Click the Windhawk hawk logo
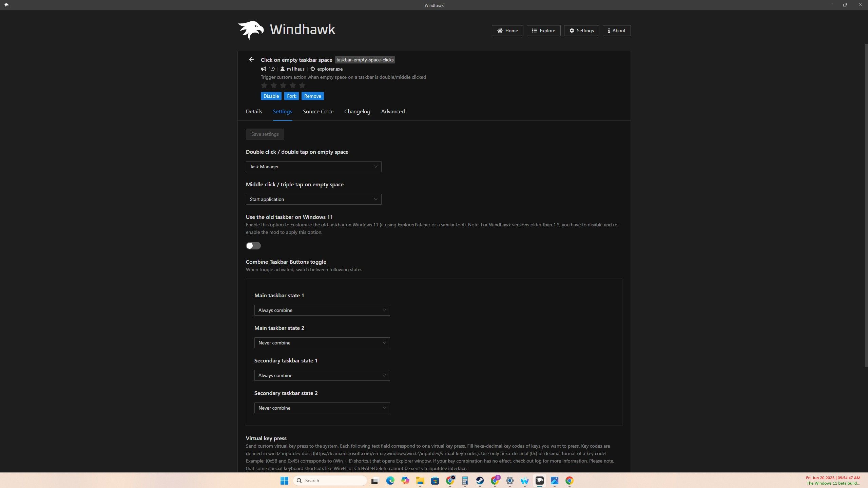Image resolution: width=868 pixels, height=488 pixels. coord(251,30)
